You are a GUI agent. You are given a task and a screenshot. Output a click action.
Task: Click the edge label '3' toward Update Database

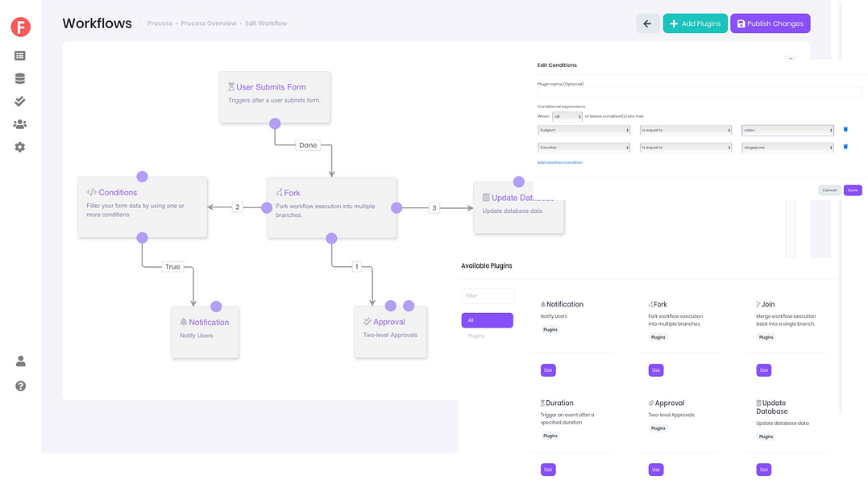click(434, 207)
